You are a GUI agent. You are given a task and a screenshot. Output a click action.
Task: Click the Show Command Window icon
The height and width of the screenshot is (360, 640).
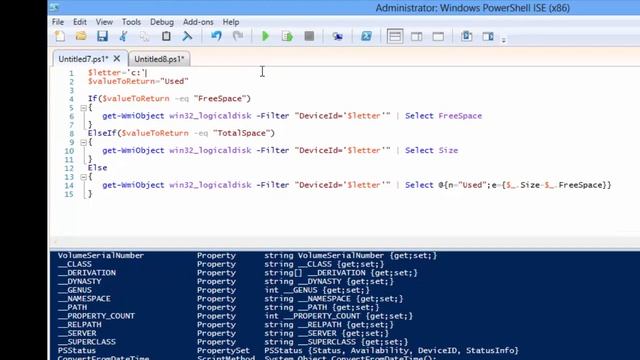tap(467, 36)
